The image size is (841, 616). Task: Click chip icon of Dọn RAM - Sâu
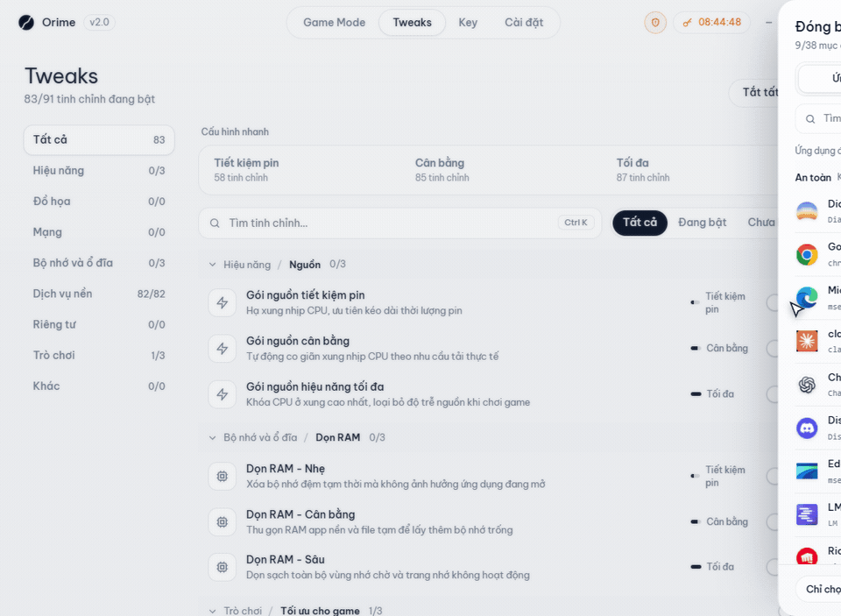coord(222,567)
